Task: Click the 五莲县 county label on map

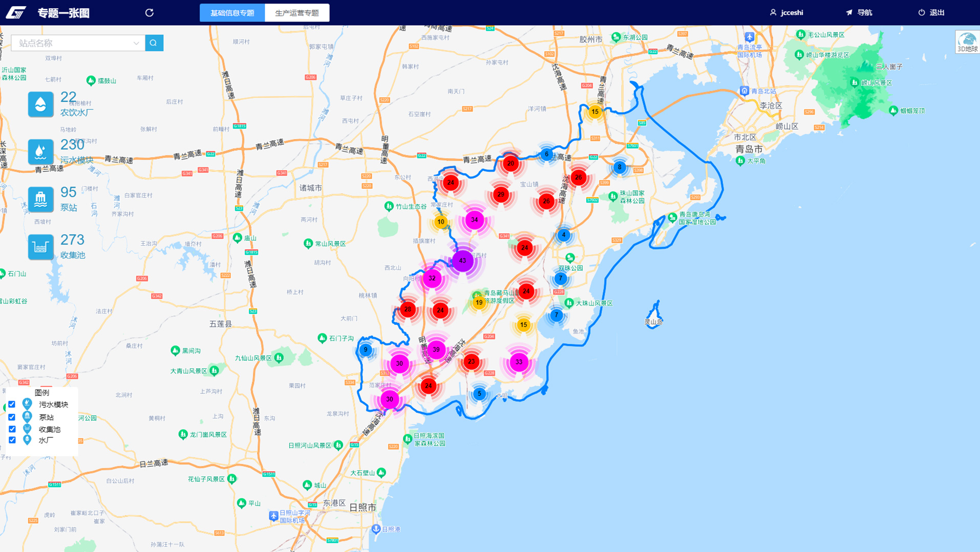Action: pyautogui.click(x=221, y=324)
